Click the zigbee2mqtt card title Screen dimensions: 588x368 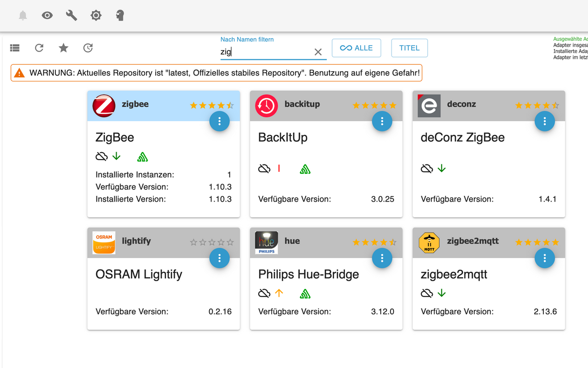(x=454, y=275)
